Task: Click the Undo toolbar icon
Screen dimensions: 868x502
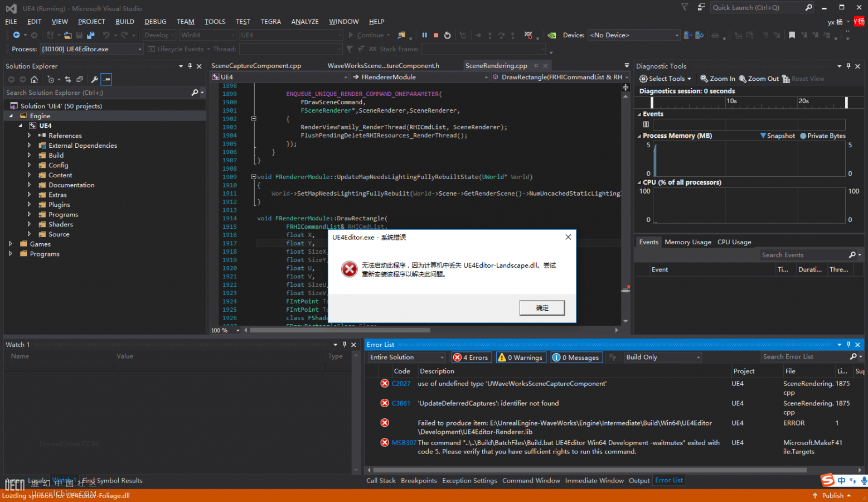Action: tap(106, 35)
